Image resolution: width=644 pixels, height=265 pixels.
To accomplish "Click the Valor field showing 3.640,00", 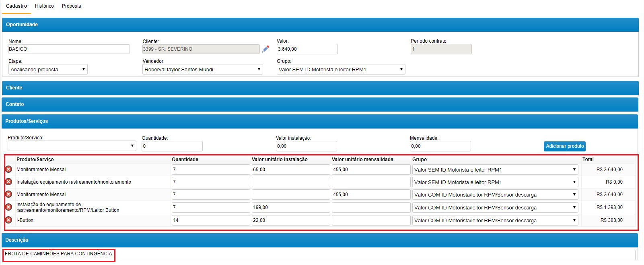I will [307, 49].
